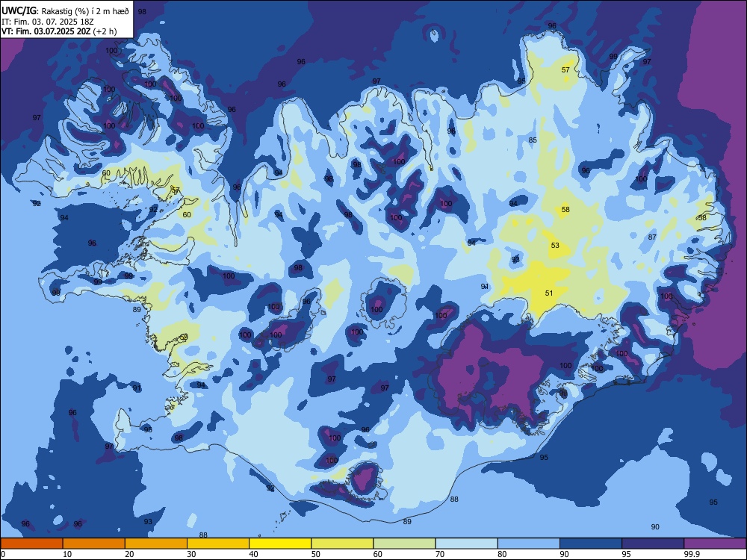Click the '20' legend tick label
The width and height of the screenshot is (747, 560).
(x=129, y=554)
